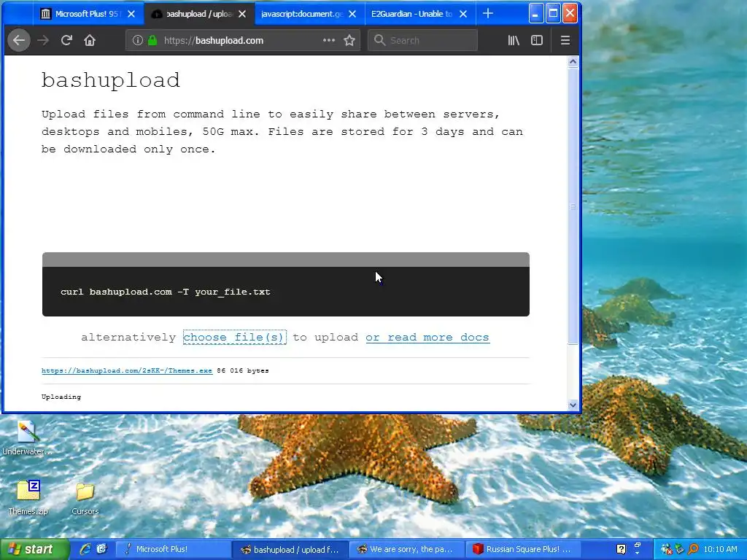Toggle the sidebar view icon
Viewport: 747px width, 560px height.
coord(537,41)
